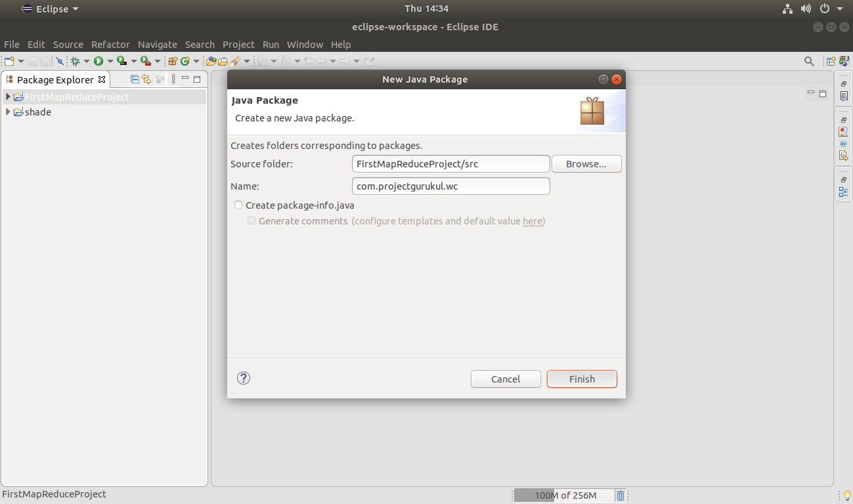853x504 pixels.
Task: Click the package Name text field
Action: click(451, 186)
